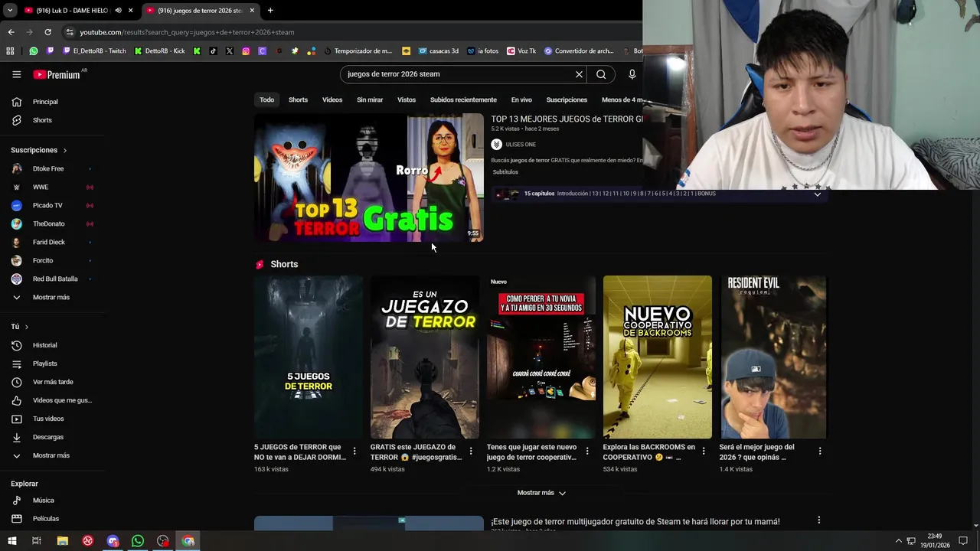Open the WhatsApp bookmark icon
Screen dimensions: 980x551
pos(34,51)
